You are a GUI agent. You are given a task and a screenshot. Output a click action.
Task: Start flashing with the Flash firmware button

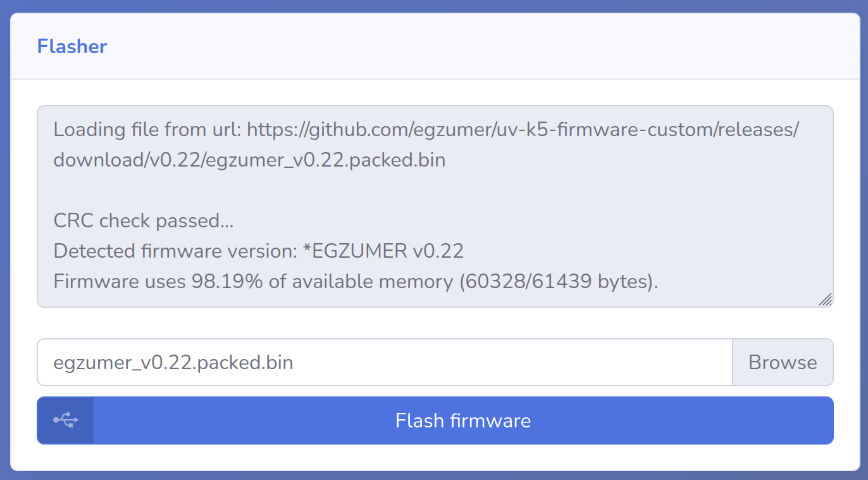pos(463,420)
